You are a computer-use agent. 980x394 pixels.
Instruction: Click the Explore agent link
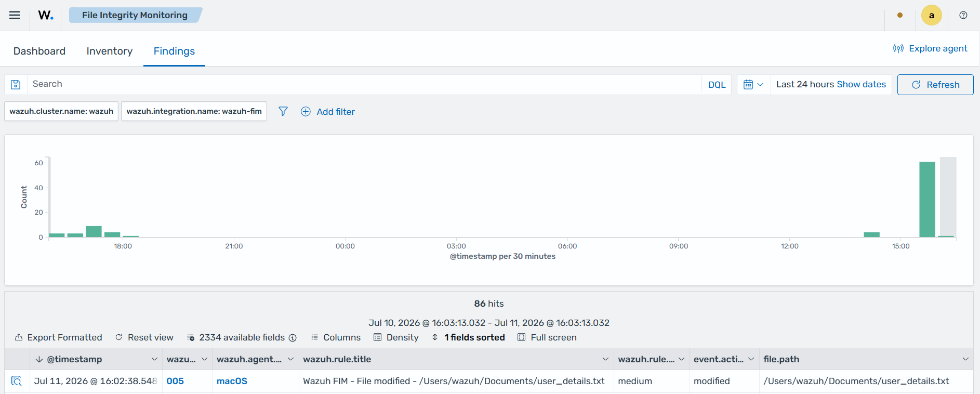930,48
